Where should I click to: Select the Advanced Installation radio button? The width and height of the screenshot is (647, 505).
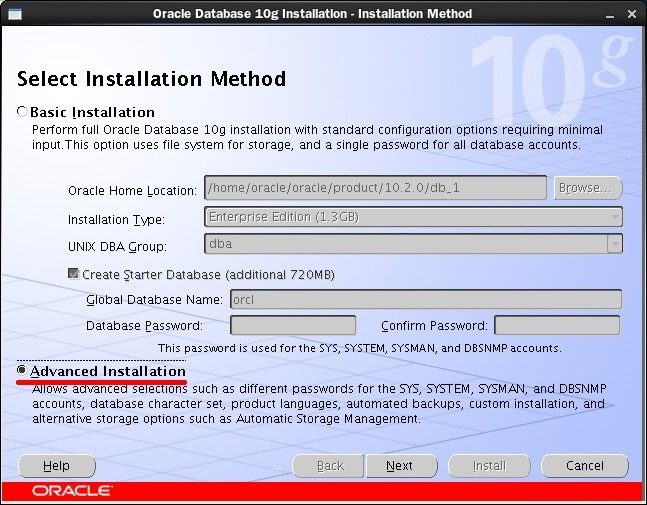(22, 370)
